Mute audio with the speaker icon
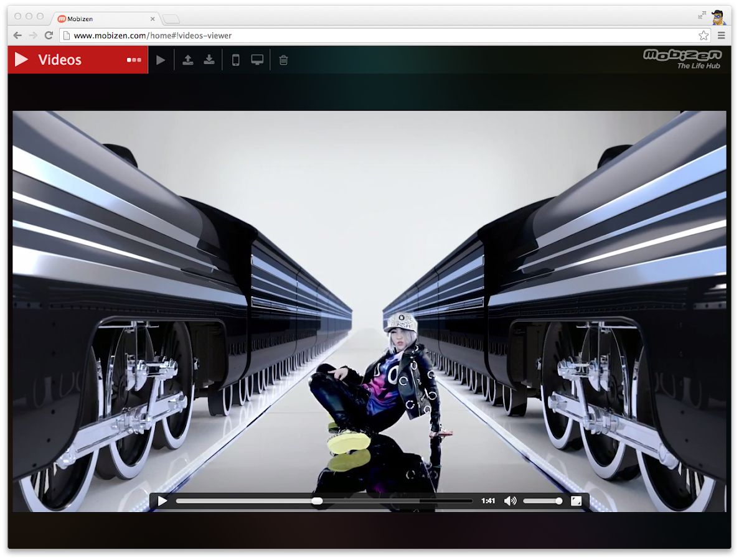 point(510,501)
